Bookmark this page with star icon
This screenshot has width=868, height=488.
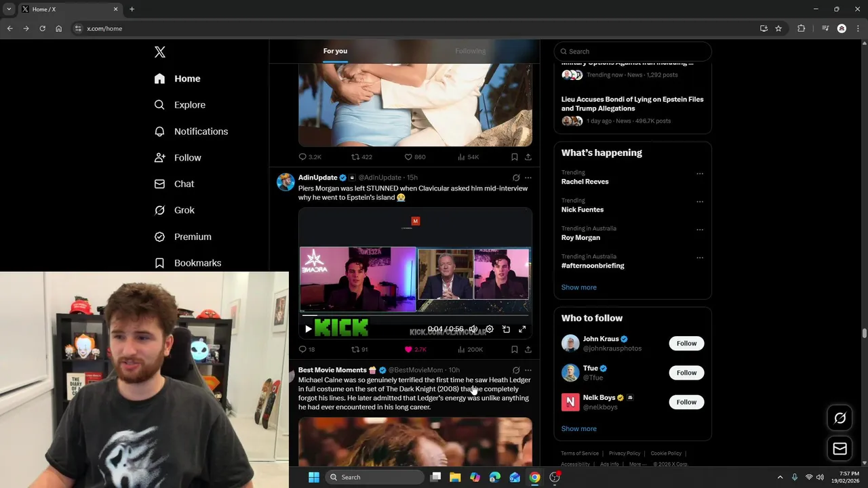click(778, 28)
